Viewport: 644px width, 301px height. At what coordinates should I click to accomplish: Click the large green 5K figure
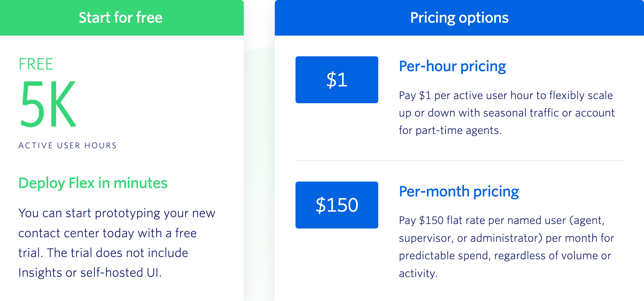coord(48,104)
